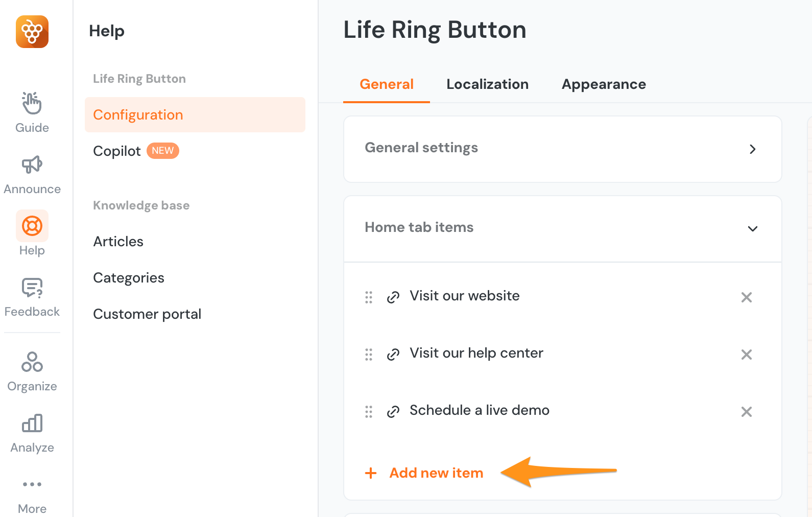Expand the General settings panel
The image size is (812, 517).
tap(752, 149)
